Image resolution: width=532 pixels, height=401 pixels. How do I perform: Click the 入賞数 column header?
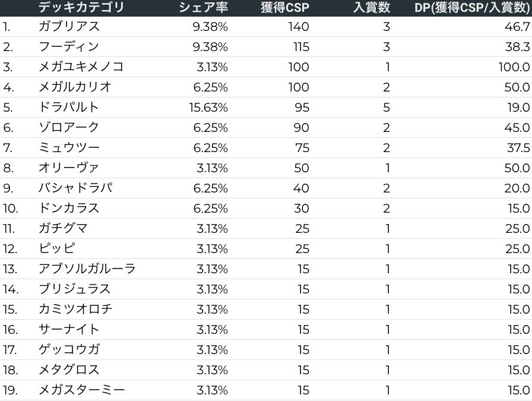[371, 8]
